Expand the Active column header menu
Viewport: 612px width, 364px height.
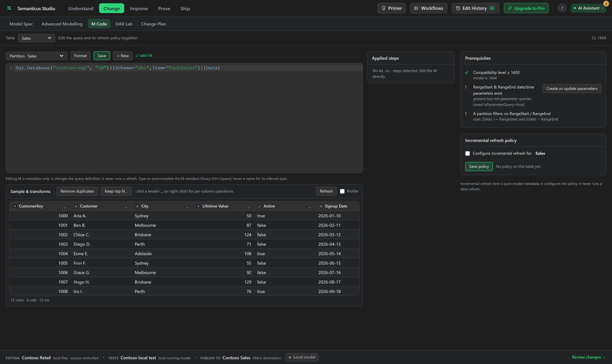pyautogui.click(x=310, y=207)
